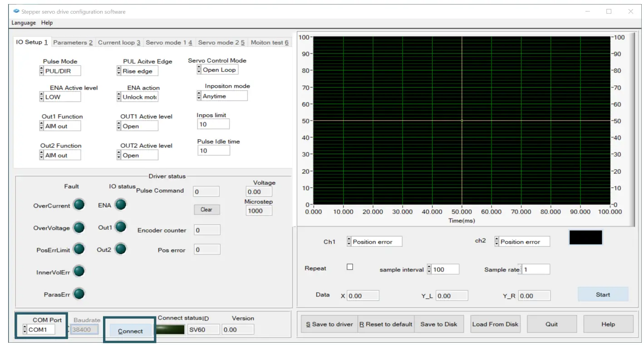
Task: Click the Inpos limit input field
Action: pos(213,124)
